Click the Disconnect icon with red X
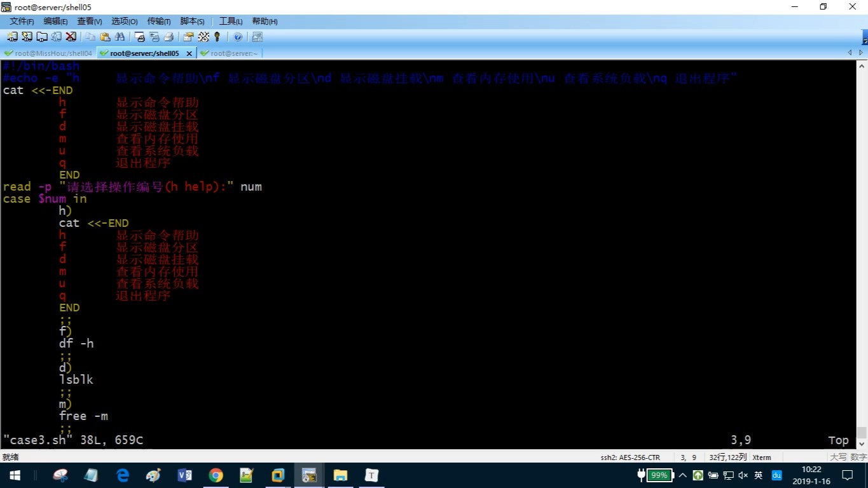Viewport: 868px width, 488px height. 71,37
